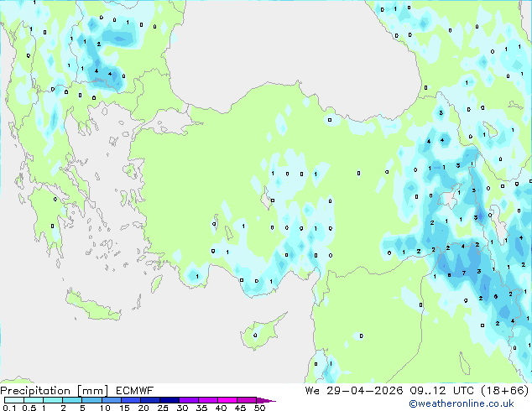Screen dimensions: 532x411
Task: Select the 10–15 mm legend color box
Action: tap(112, 400)
